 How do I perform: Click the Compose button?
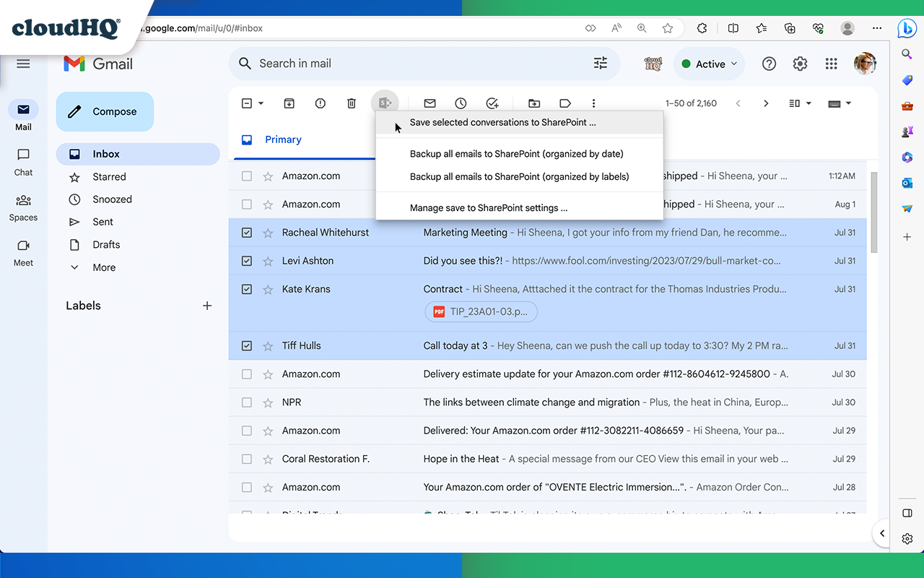pyautogui.click(x=105, y=111)
